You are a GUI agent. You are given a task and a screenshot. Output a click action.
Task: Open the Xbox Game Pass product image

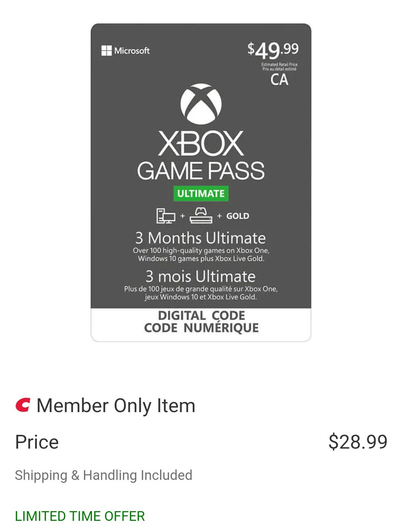201,182
